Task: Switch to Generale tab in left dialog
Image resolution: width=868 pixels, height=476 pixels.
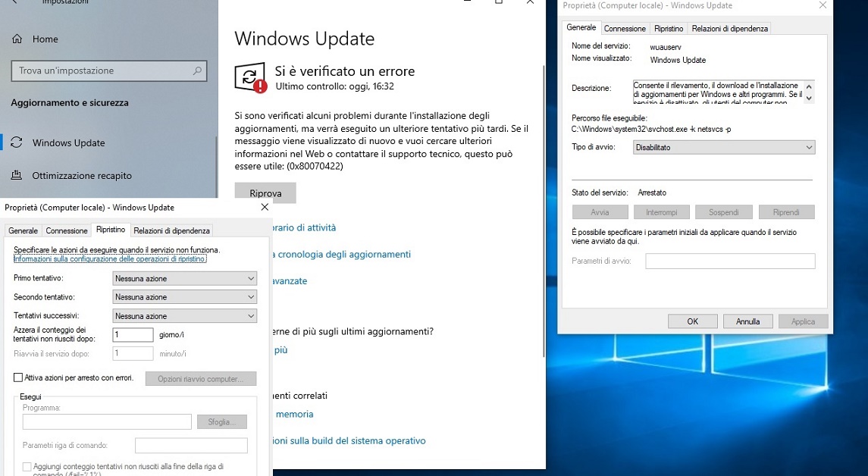Action: click(x=24, y=230)
